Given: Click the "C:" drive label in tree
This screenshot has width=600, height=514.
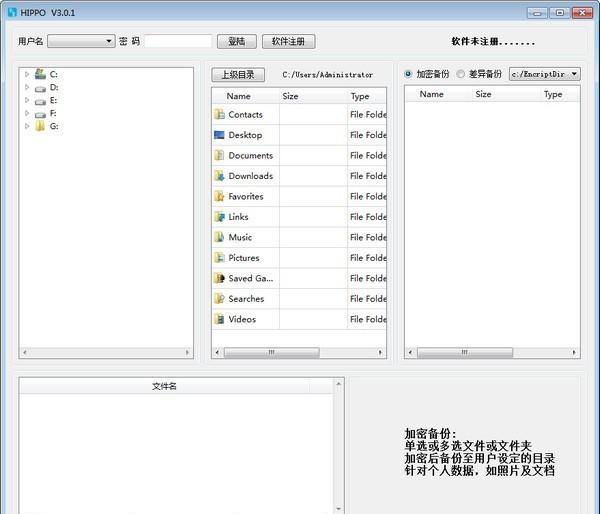Looking at the screenshot, I should 54,74.
